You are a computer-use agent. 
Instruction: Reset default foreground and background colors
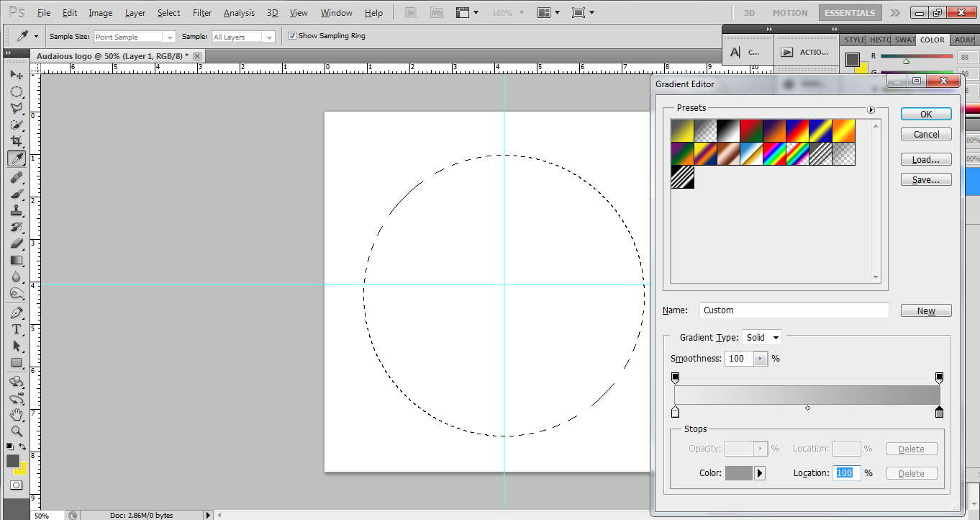tap(10, 447)
